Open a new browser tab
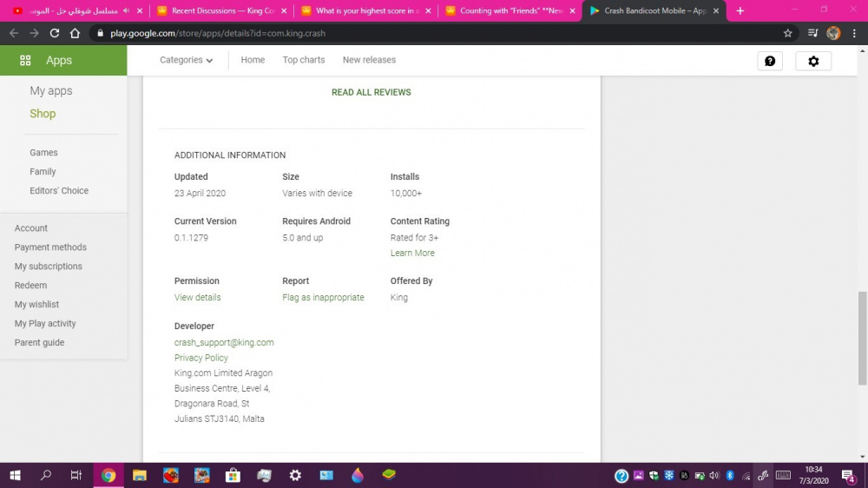Image resolution: width=868 pixels, height=488 pixels. pos(740,10)
